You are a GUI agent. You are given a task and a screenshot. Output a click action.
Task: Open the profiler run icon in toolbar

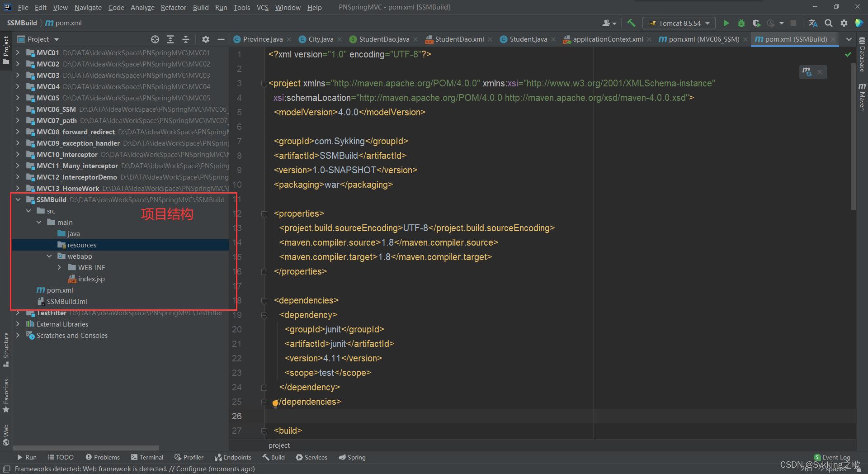(x=771, y=23)
